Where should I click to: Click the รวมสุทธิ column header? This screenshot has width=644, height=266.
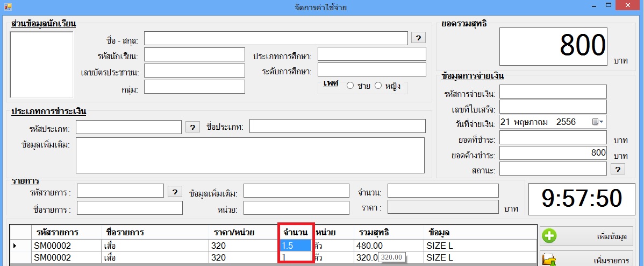389,232
